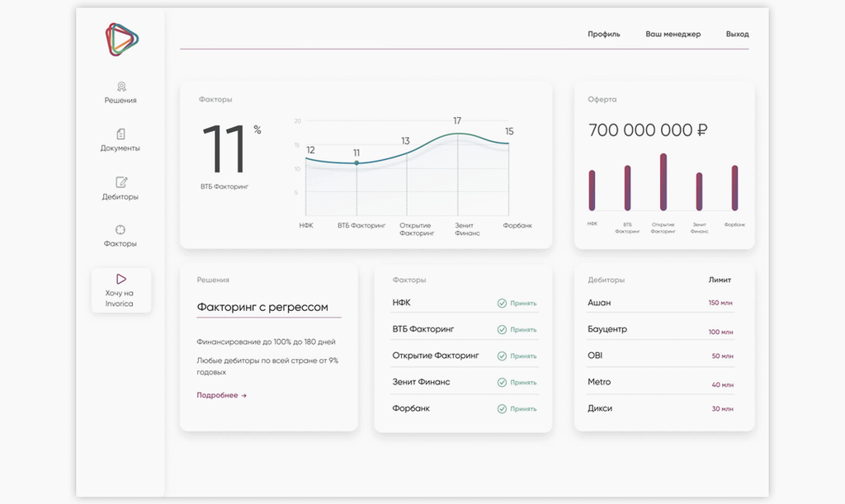Image resolution: width=845 pixels, height=504 pixels.
Task: Click the Лимит column header
Action: 720,280
